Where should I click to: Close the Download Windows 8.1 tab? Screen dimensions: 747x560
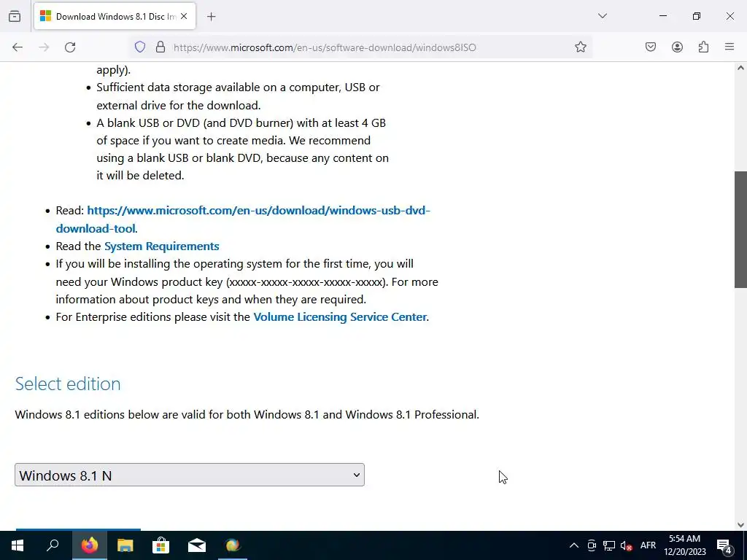184,16
